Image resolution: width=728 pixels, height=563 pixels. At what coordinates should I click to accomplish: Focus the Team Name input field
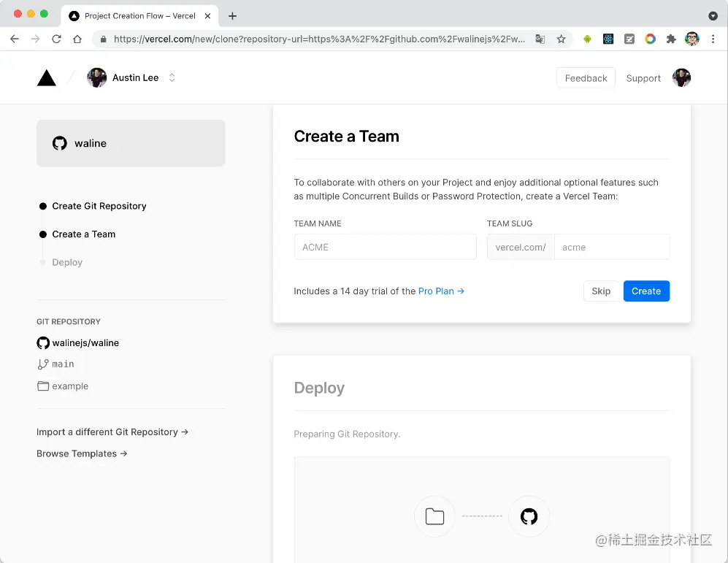tap(385, 247)
